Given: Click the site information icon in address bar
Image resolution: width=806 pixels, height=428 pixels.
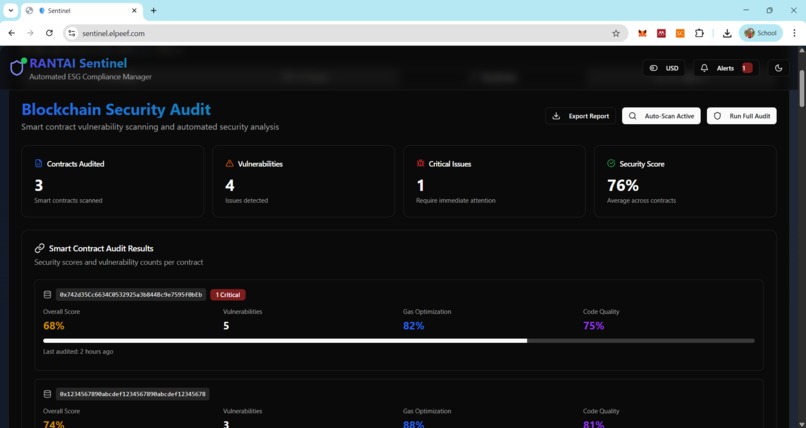Looking at the screenshot, I should pyautogui.click(x=71, y=33).
